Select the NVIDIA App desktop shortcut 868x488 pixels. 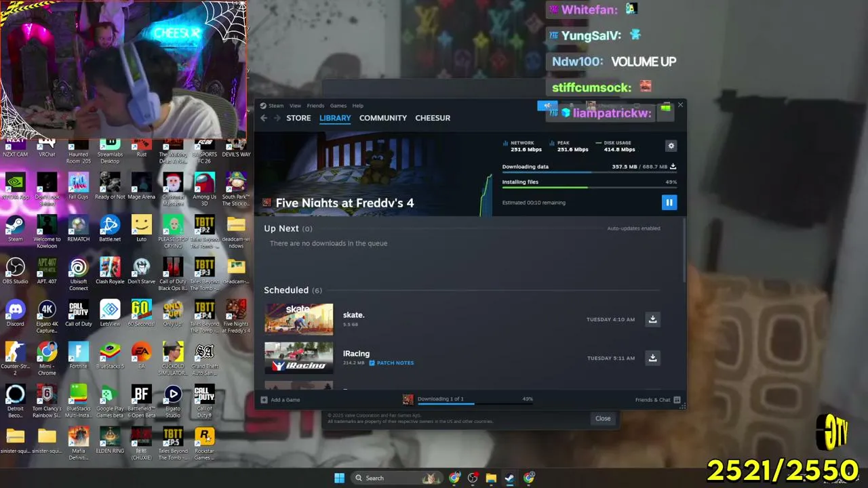coord(15,186)
